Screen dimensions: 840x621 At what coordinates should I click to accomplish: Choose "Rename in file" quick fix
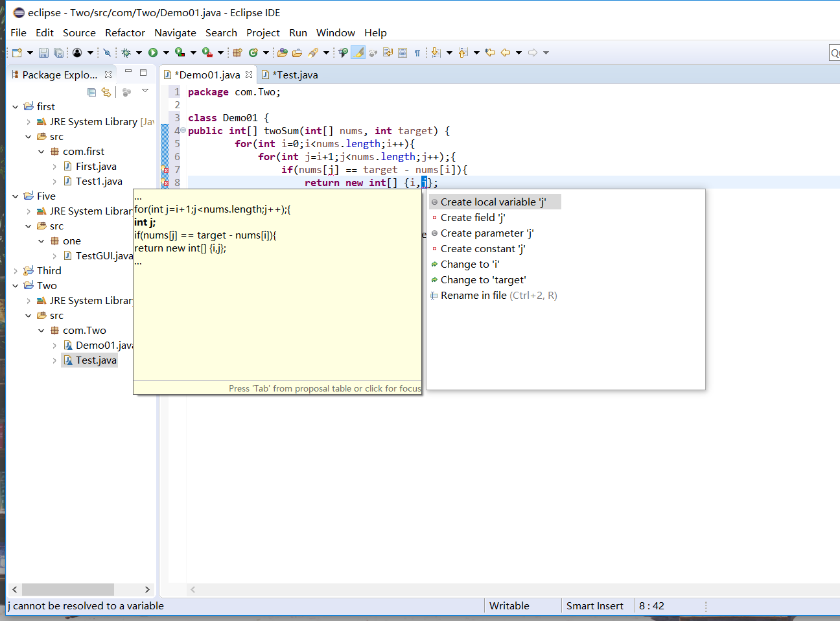pos(495,296)
